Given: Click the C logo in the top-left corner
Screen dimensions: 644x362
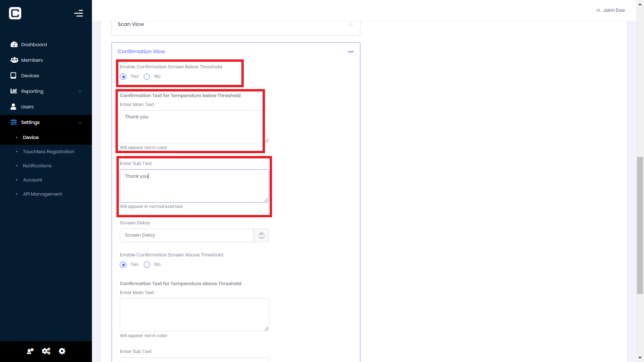Looking at the screenshot, I should click(x=15, y=13).
